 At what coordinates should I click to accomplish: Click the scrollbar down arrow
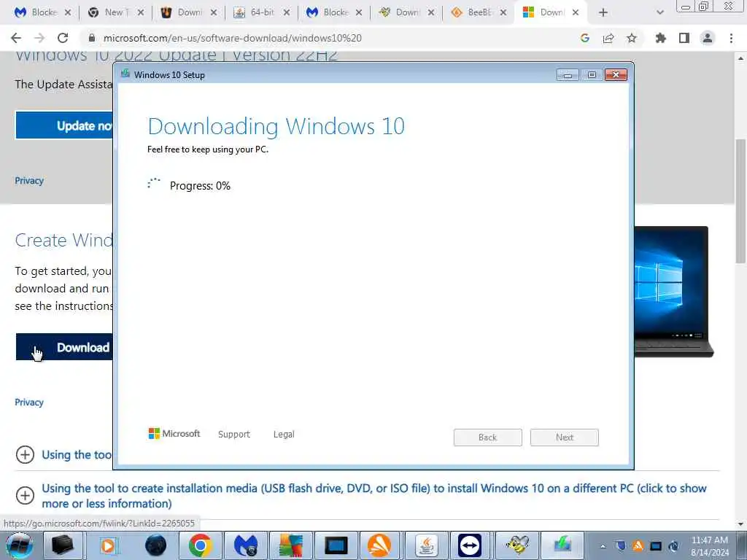point(740,524)
